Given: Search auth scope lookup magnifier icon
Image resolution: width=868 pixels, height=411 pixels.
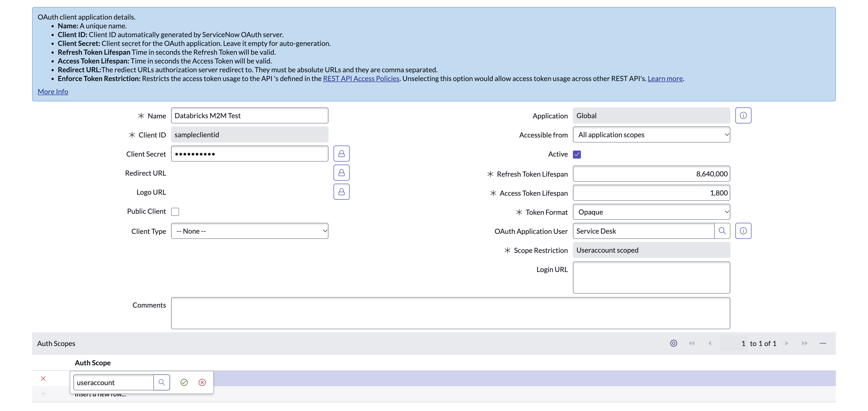Looking at the screenshot, I should pos(162,382).
